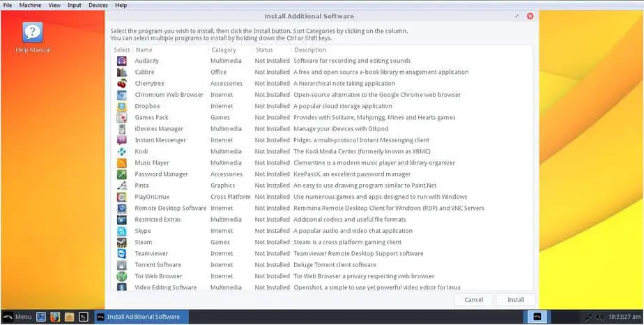Select the Restricted Extras icon
Screen dimensions: 644x325
click(121, 220)
